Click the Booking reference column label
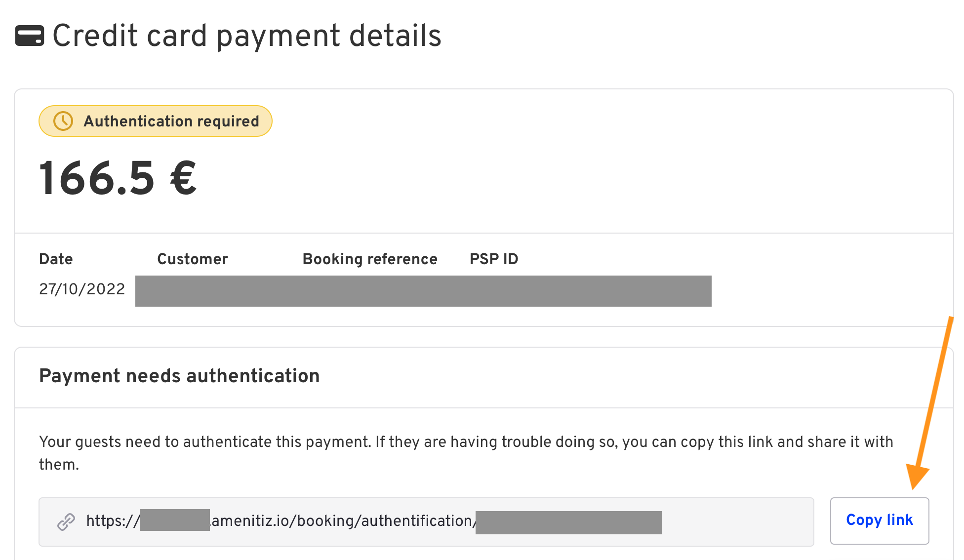Screen dimensions: 964x560 (x=370, y=259)
